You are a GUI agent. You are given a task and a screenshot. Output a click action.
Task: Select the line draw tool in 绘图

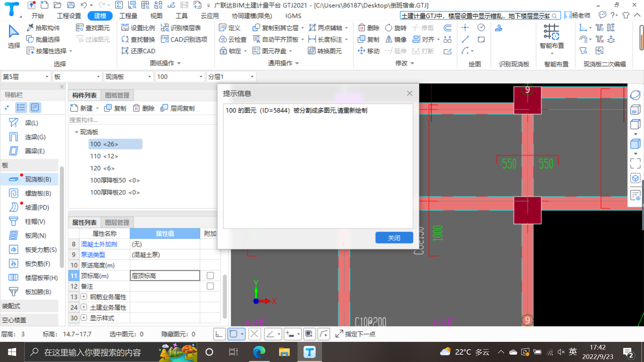click(465, 40)
